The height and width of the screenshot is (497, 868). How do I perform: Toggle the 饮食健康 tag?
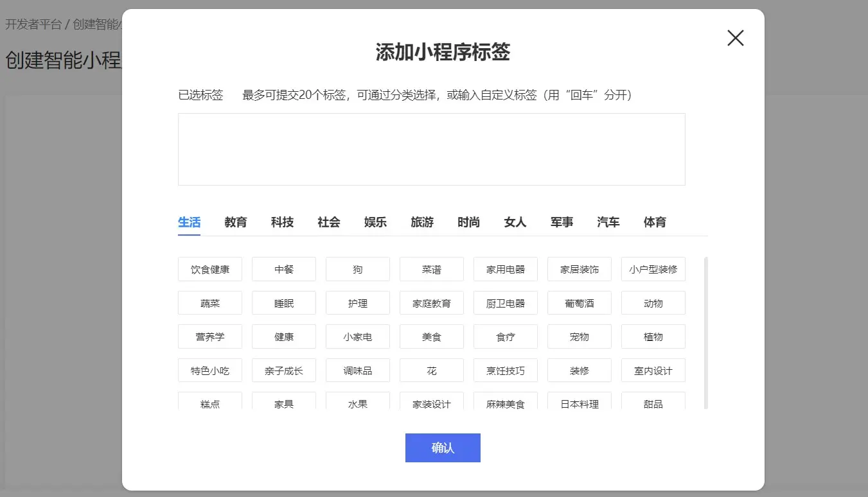[x=210, y=269]
